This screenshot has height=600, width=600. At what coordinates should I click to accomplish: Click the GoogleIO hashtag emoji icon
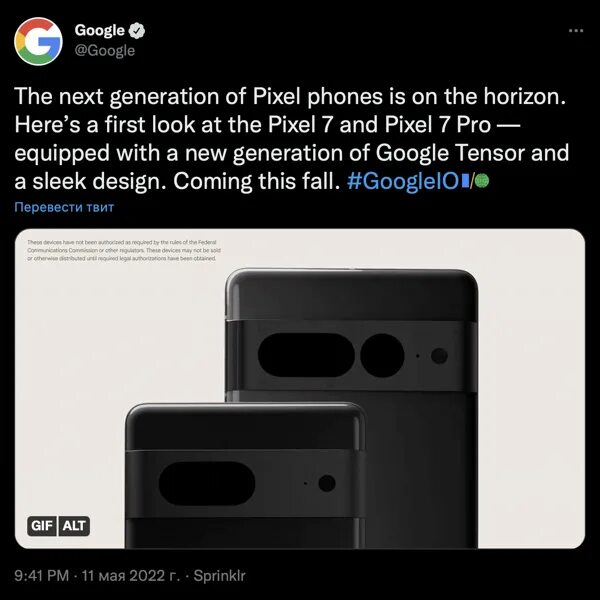(x=475, y=181)
